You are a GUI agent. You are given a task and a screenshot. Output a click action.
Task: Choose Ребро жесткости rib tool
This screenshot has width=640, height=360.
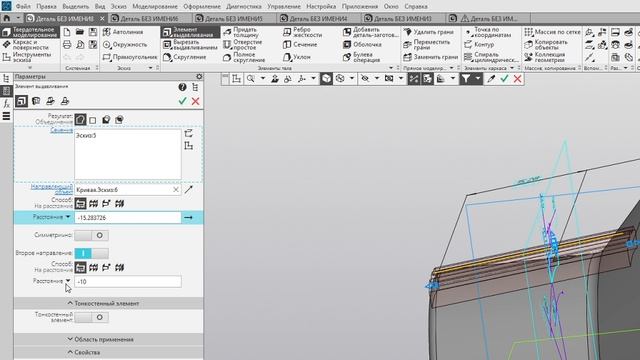pos(303,32)
